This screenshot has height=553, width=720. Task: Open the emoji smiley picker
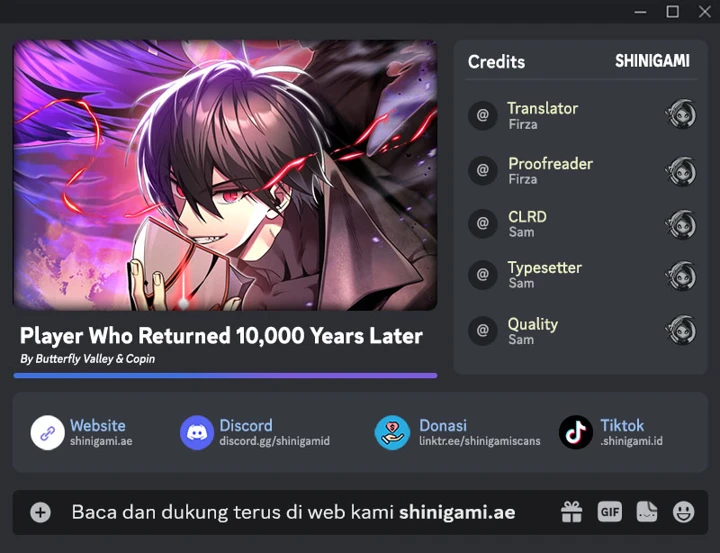tap(684, 512)
